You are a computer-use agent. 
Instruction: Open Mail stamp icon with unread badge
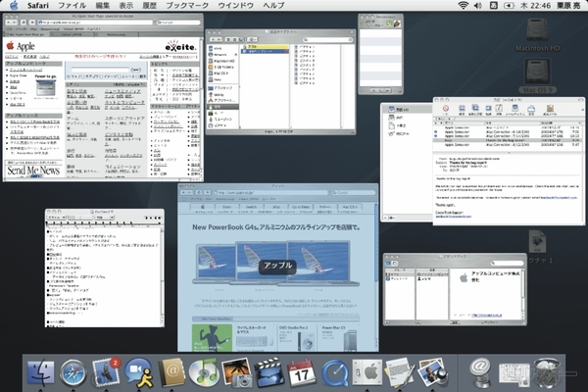106,372
